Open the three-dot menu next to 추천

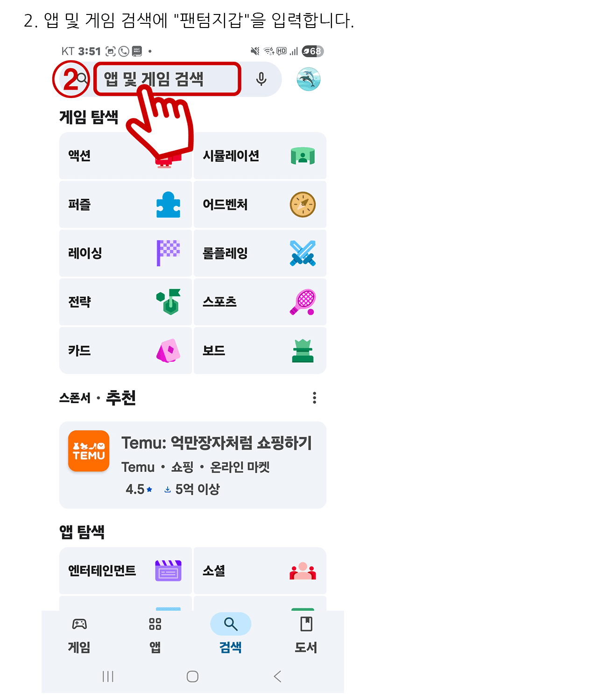314,398
